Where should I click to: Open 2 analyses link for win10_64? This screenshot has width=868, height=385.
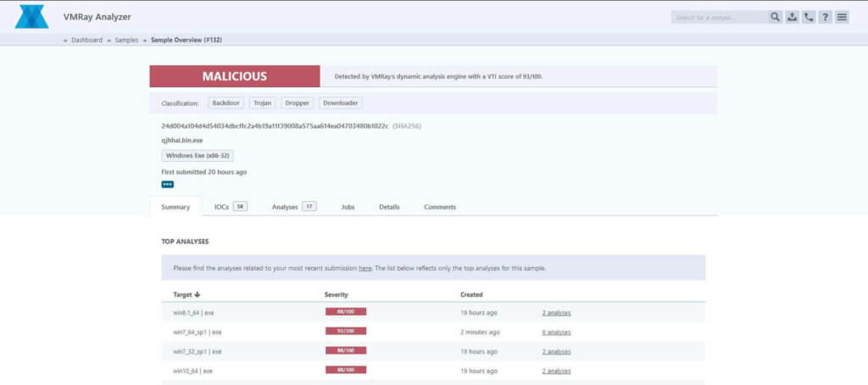click(x=556, y=371)
